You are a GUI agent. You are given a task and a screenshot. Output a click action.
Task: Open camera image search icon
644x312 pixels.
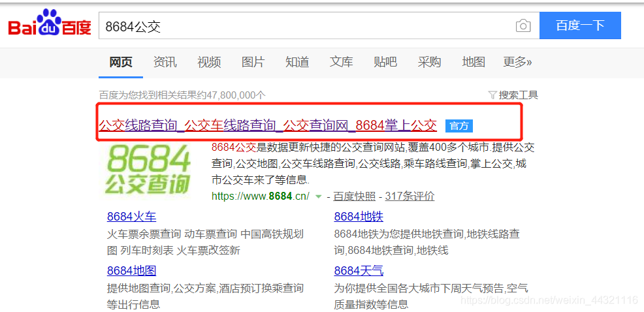point(523,26)
